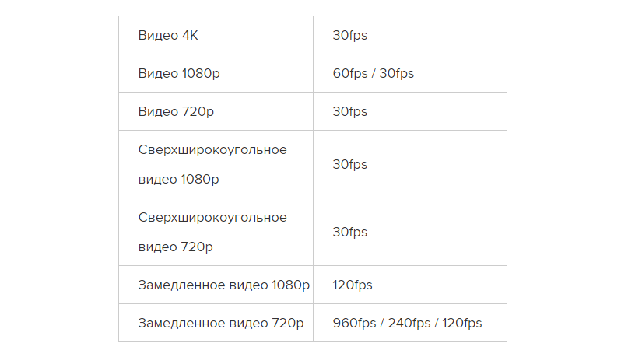Click 30fps text beside 60fps
The height and width of the screenshot is (364, 642).
click(396, 73)
